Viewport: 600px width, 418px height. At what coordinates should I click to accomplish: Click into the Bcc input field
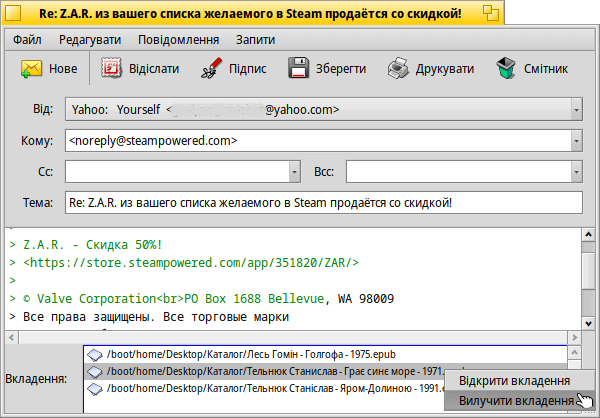459,172
